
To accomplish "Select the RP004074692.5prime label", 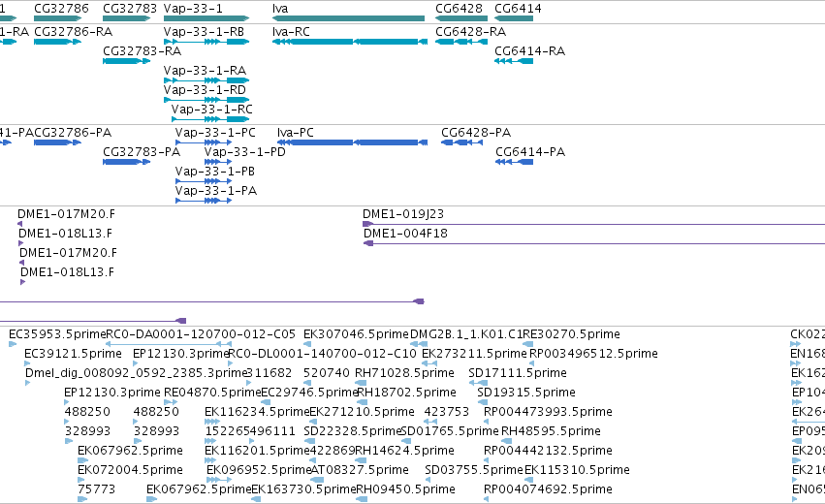I will point(549,490).
